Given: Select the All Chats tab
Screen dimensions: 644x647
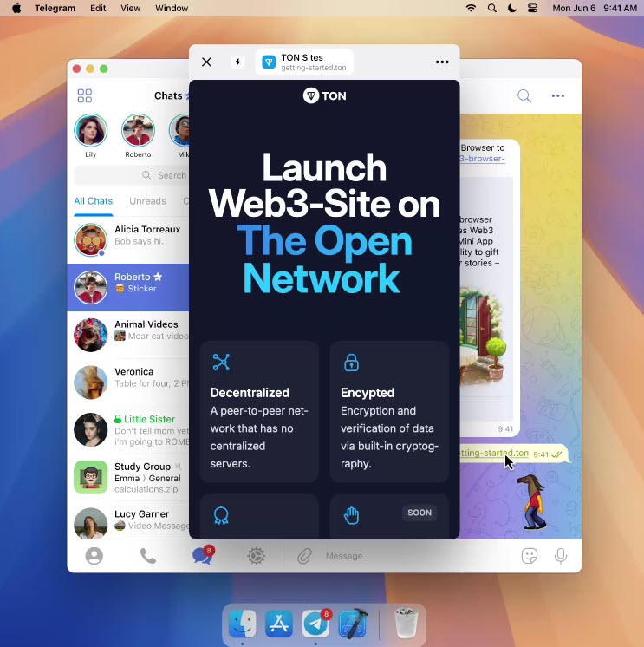Looking at the screenshot, I should coord(94,201).
